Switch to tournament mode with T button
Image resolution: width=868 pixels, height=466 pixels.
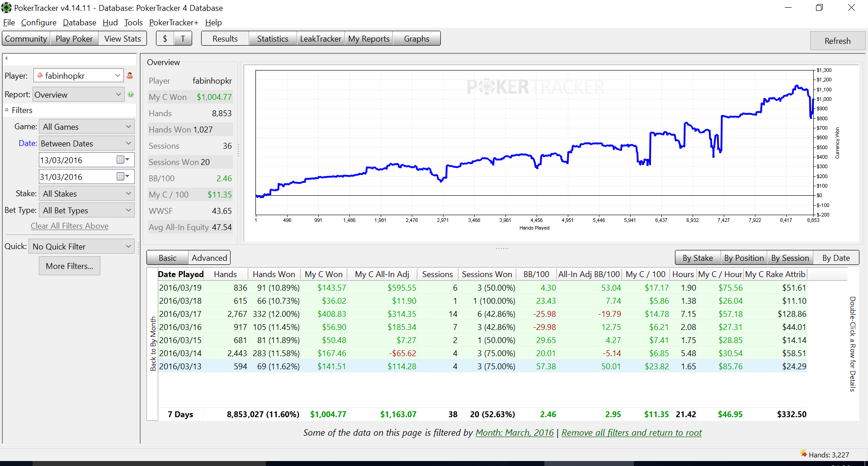tap(183, 39)
